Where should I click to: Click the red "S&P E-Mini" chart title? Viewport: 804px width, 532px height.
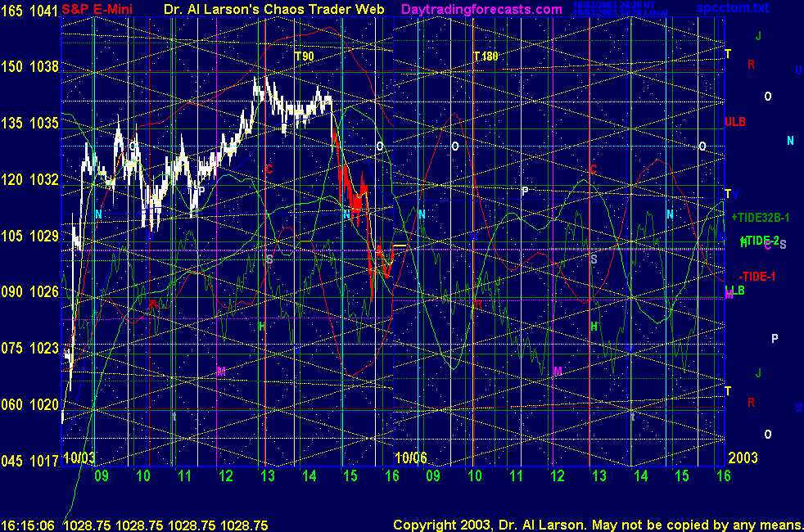pos(97,9)
